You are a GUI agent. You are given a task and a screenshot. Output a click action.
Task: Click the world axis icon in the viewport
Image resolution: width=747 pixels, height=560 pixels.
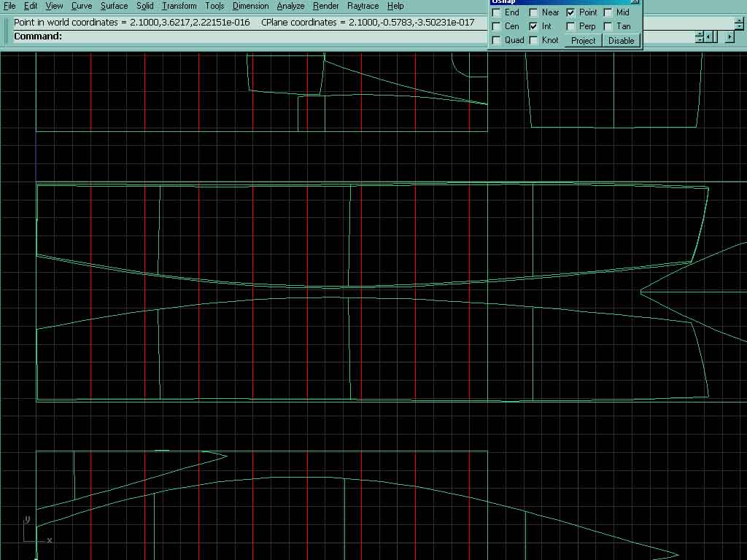tap(32, 531)
